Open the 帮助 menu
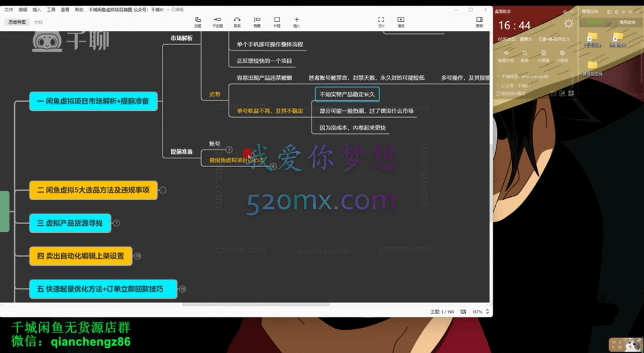 pyautogui.click(x=79, y=9)
